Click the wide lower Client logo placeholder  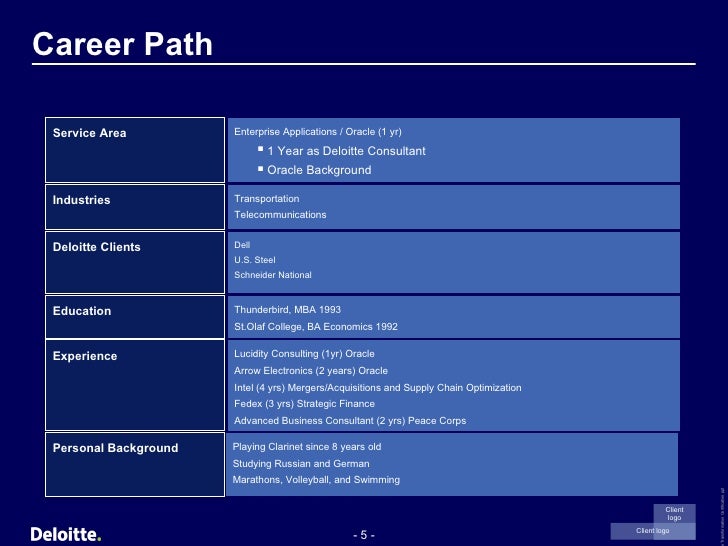click(x=653, y=531)
